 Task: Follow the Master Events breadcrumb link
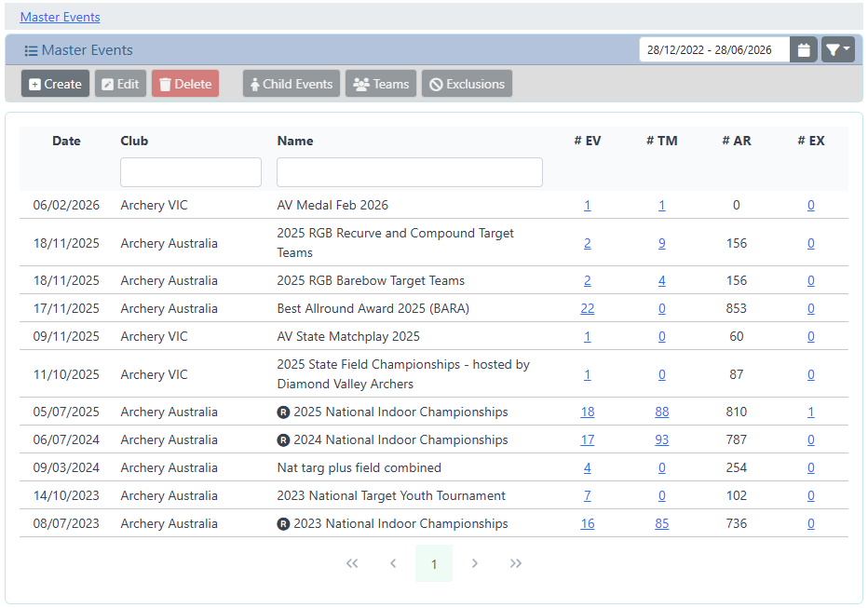pyautogui.click(x=60, y=17)
